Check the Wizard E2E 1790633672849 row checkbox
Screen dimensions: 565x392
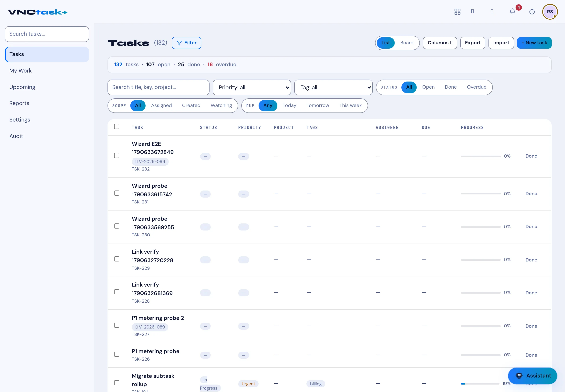[x=117, y=155]
